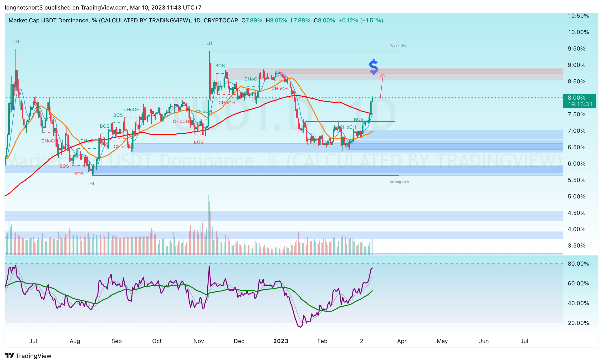Click the 4.00% price axis label

coord(577,229)
